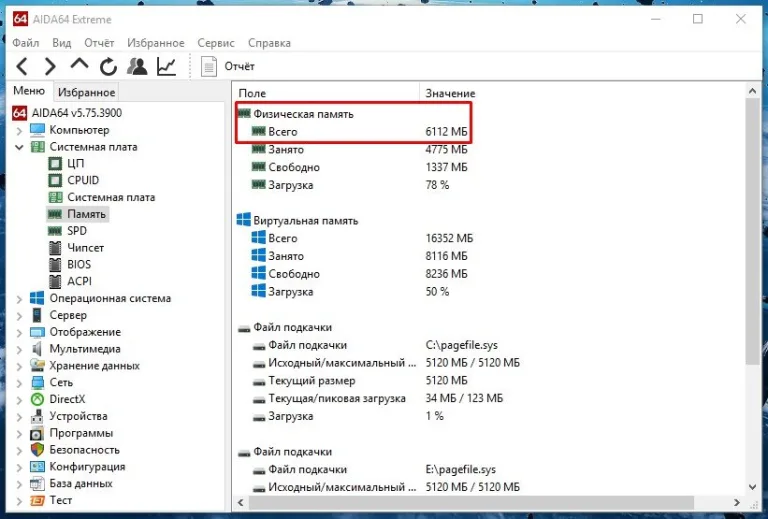Open the user icon in the toolbar

click(137, 66)
